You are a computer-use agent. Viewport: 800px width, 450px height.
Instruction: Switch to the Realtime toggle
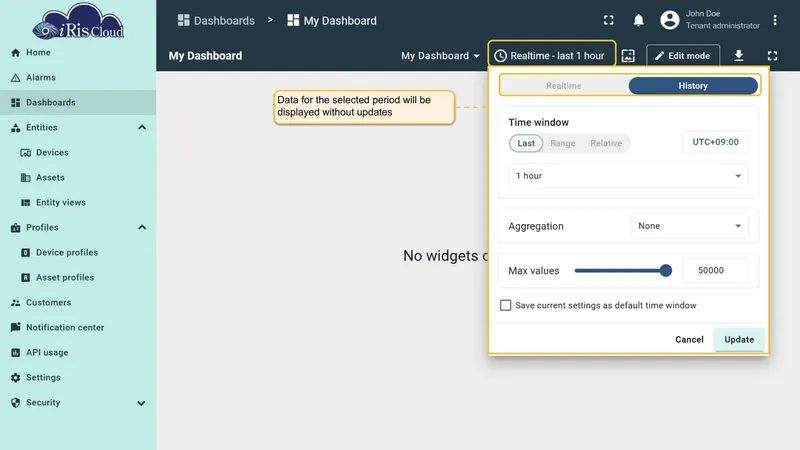(x=564, y=86)
